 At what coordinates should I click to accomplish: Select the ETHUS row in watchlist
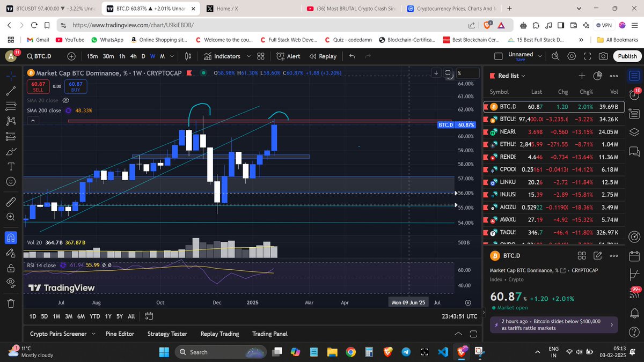pyautogui.click(x=554, y=144)
